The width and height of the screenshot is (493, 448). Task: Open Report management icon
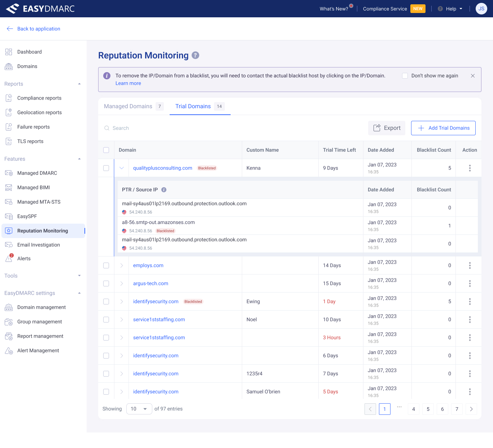pyautogui.click(x=9, y=336)
